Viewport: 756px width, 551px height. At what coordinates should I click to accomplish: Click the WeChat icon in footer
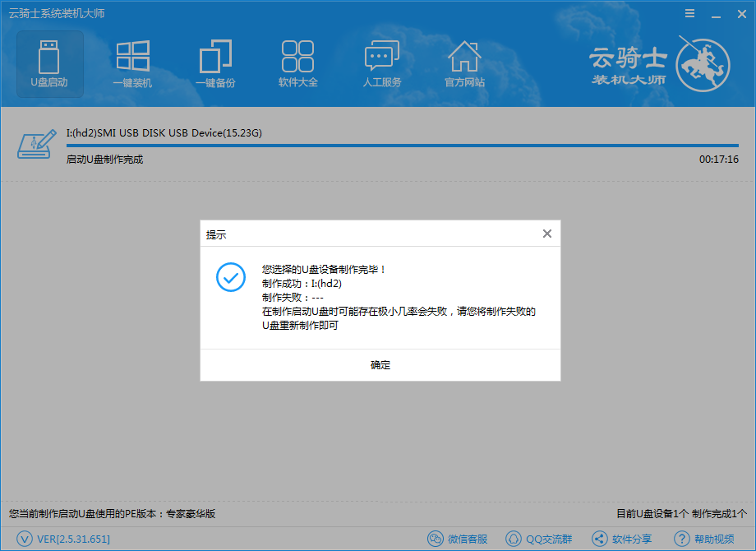pos(436,539)
